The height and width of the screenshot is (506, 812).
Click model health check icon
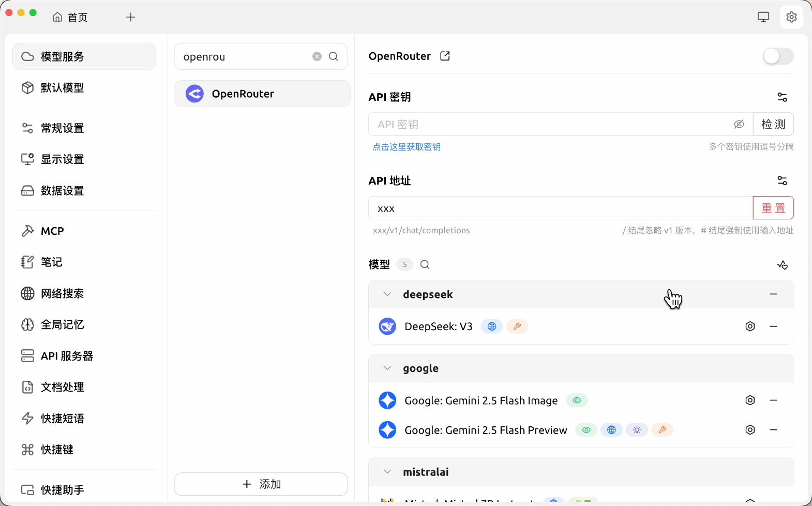tap(782, 265)
